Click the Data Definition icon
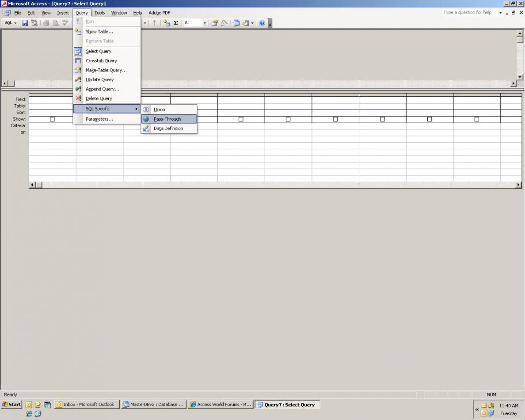The image size is (525, 420). click(x=146, y=128)
